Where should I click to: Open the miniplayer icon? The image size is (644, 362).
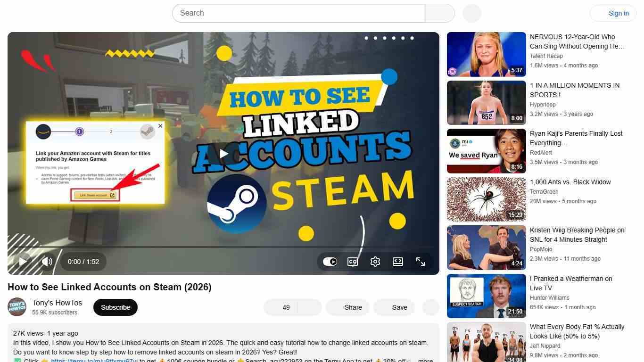point(397,262)
